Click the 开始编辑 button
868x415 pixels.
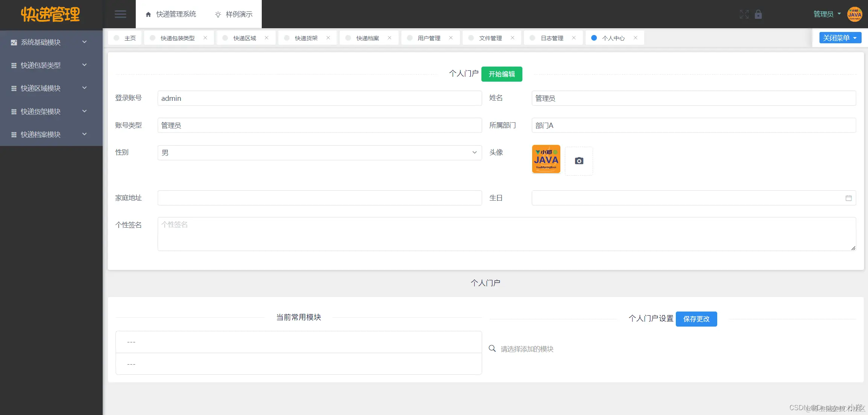pos(502,74)
